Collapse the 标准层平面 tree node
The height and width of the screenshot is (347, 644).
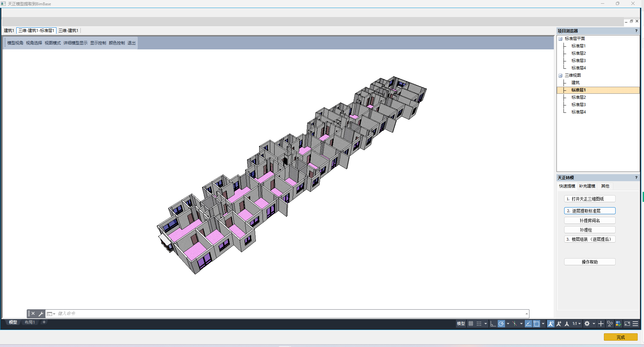click(x=560, y=39)
